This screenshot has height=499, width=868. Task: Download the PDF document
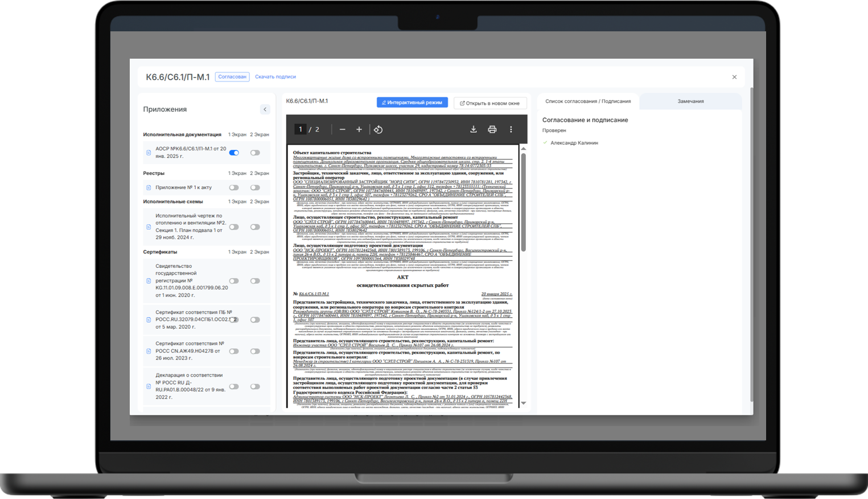coord(473,129)
